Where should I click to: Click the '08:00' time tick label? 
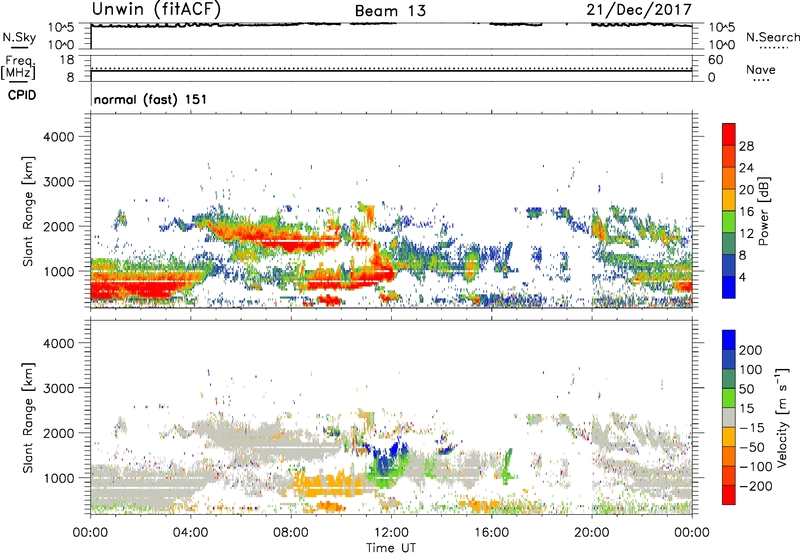pos(291,533)
